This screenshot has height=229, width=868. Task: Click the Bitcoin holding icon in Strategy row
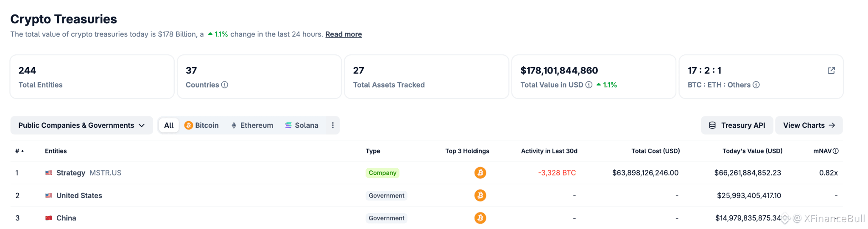pos(480,173)
